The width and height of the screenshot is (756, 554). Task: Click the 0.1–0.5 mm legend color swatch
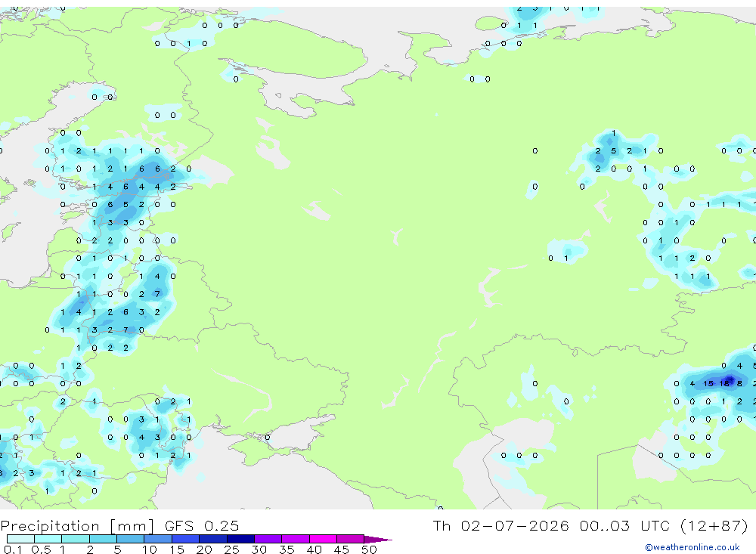tap(20, 539)
